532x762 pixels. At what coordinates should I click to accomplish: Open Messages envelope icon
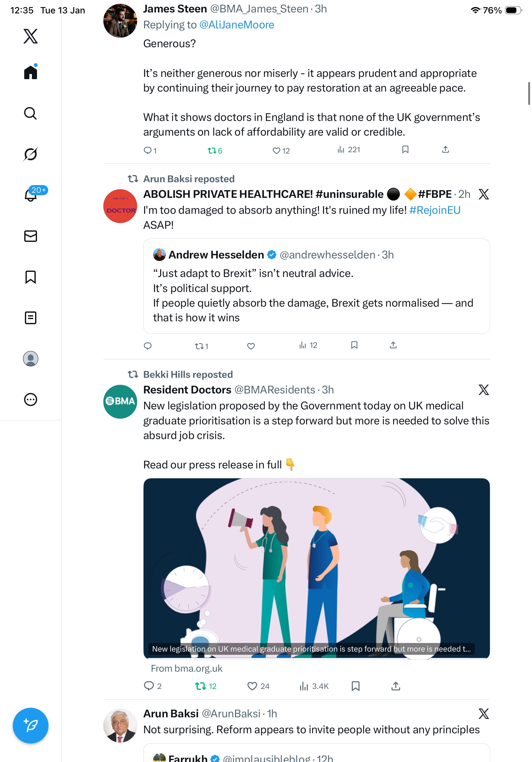tap(31, 236)
